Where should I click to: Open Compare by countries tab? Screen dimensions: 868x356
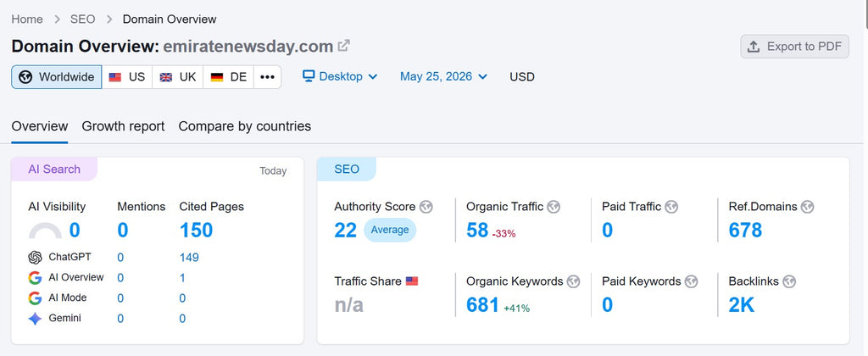pos(245,126)
